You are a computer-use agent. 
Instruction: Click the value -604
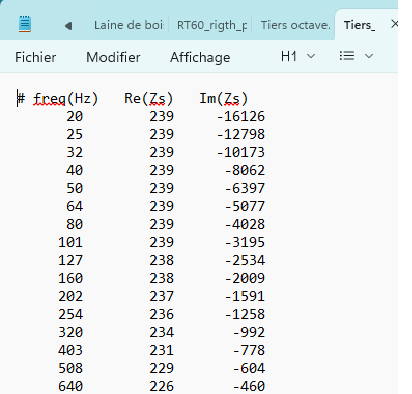[249, 368]
